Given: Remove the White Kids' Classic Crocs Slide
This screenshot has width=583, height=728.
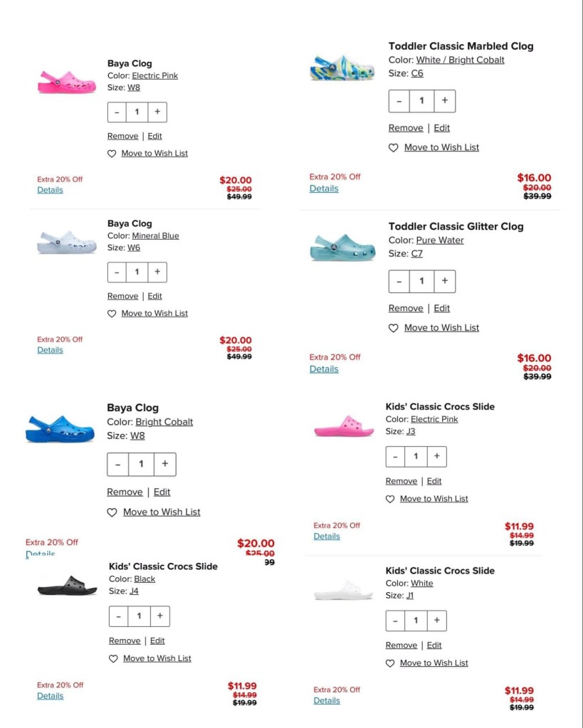Looking at the screenshot, I should tap(401, 645).
